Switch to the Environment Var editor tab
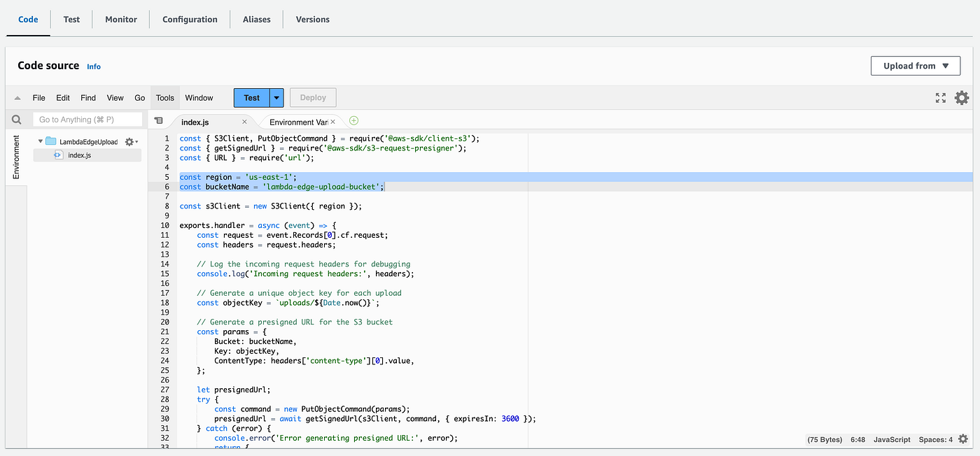 [298, 122]
